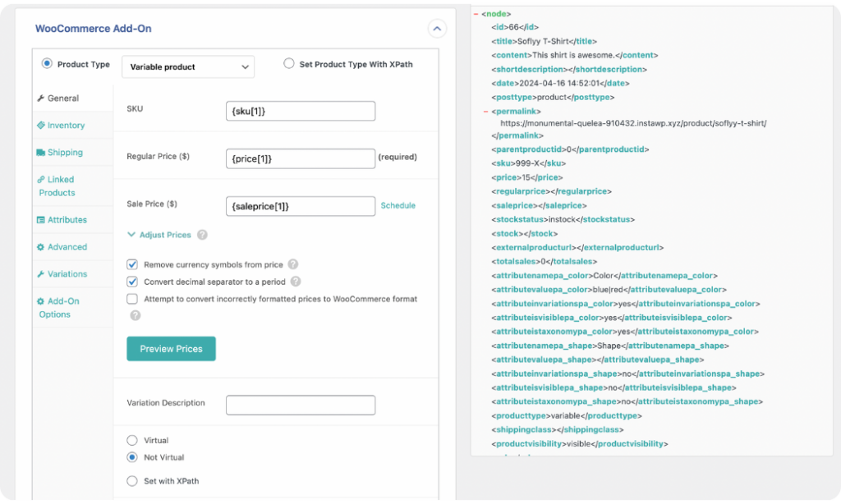Click the Schedule link
841x504 pixels.
pyautogui.click(x=398, y=205)
